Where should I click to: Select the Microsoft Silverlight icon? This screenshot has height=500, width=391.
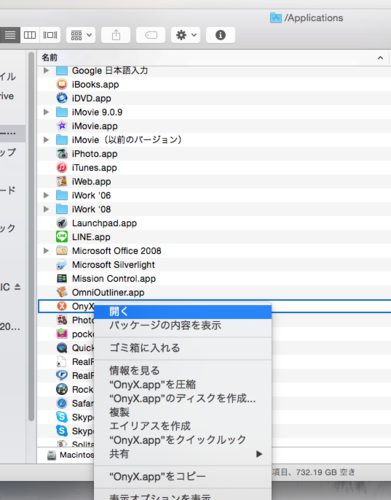62,265
